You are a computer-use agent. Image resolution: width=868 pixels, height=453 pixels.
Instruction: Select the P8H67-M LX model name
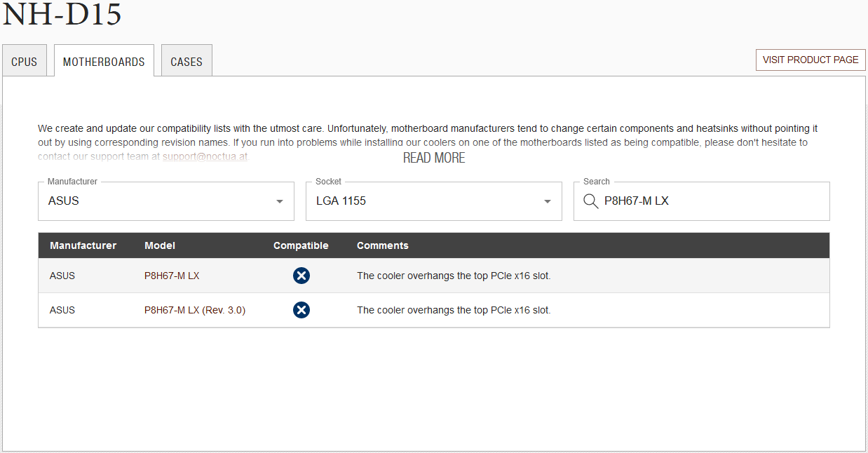click(x=172, y=276)
